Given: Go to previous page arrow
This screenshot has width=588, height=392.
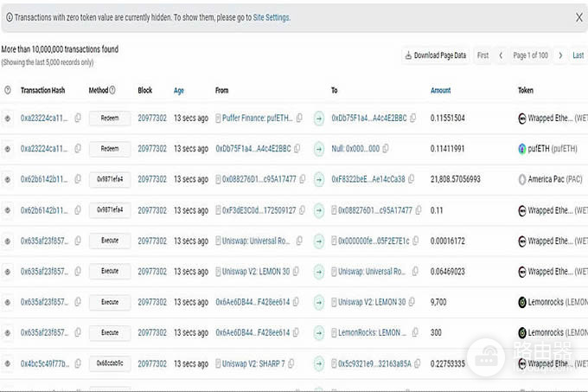Looking at the screenshot, I should (x=501, y=55).
